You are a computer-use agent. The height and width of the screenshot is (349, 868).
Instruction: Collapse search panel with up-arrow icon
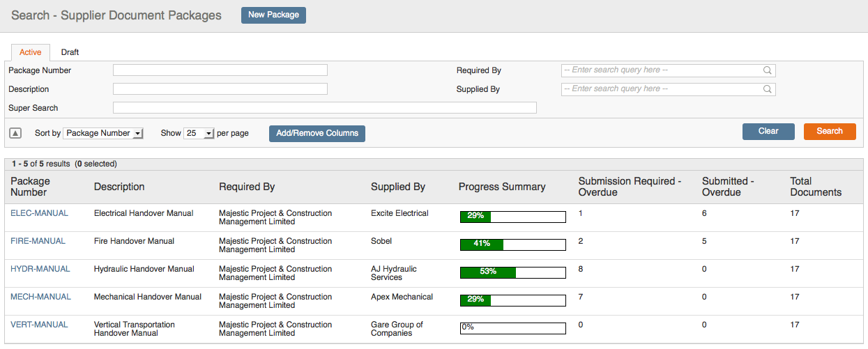pyautogui.click(x=15, y=133)
